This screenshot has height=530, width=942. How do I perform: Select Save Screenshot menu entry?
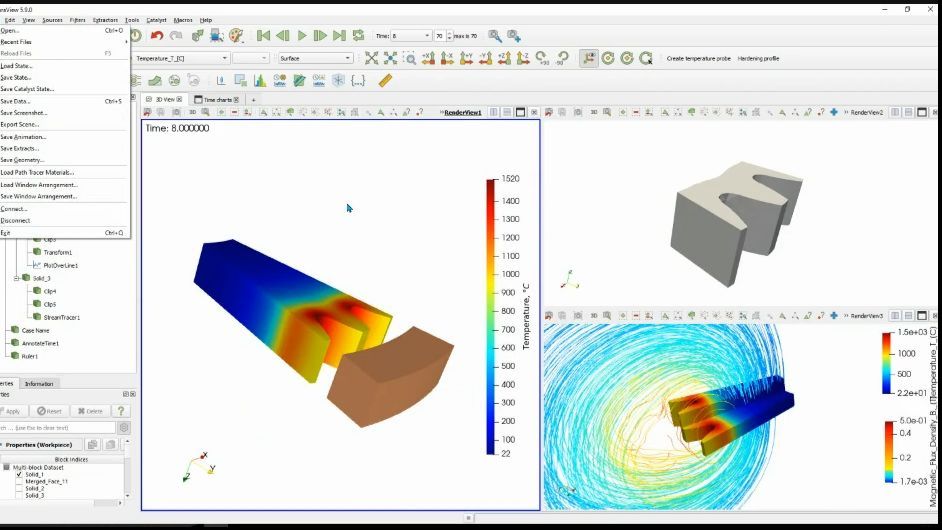point(24,113)
